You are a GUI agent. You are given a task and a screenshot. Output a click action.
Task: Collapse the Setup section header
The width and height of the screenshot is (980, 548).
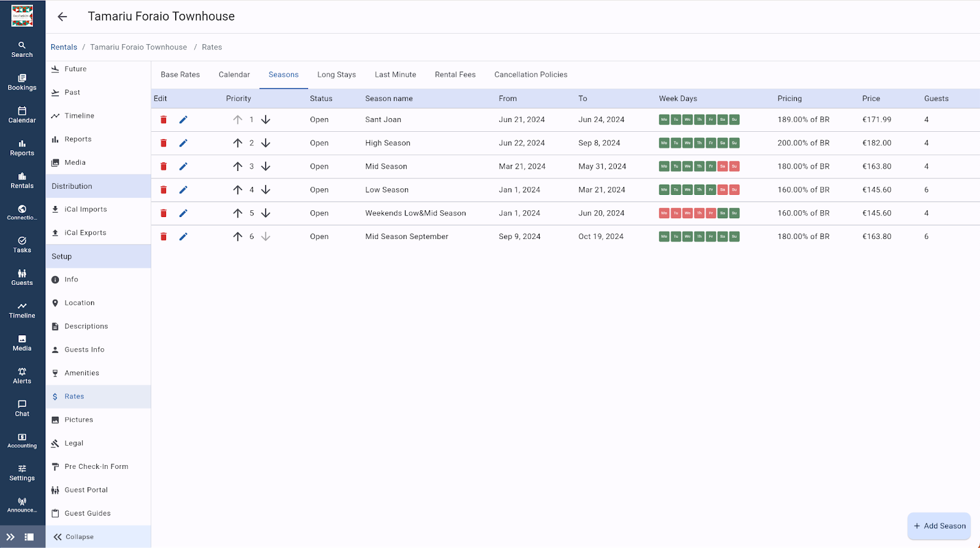click(x=98, y=256)
